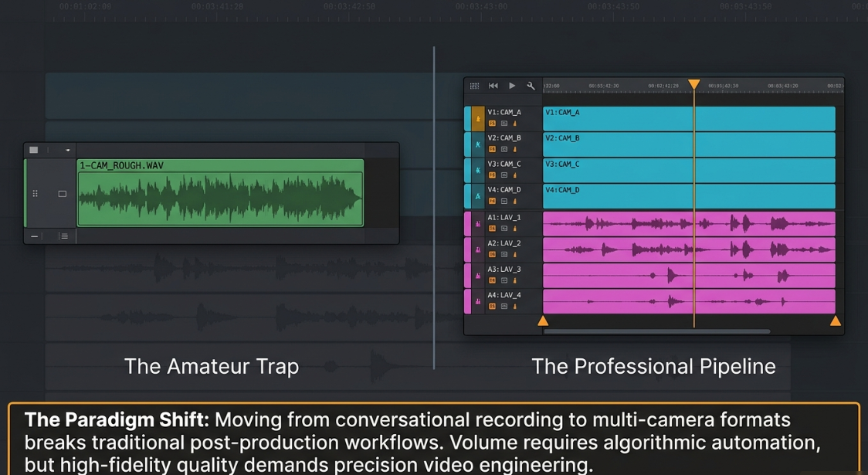Click the grey box icon on V1:CAM_A
Image resolution: width=868 pixels, height=475 pixels.
[504, 124]
